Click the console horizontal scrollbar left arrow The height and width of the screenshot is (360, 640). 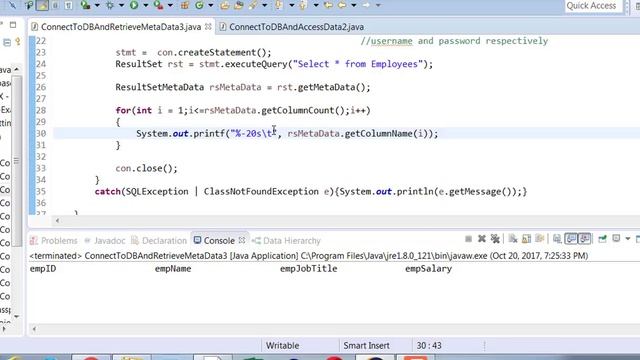(x=34, y=329)
